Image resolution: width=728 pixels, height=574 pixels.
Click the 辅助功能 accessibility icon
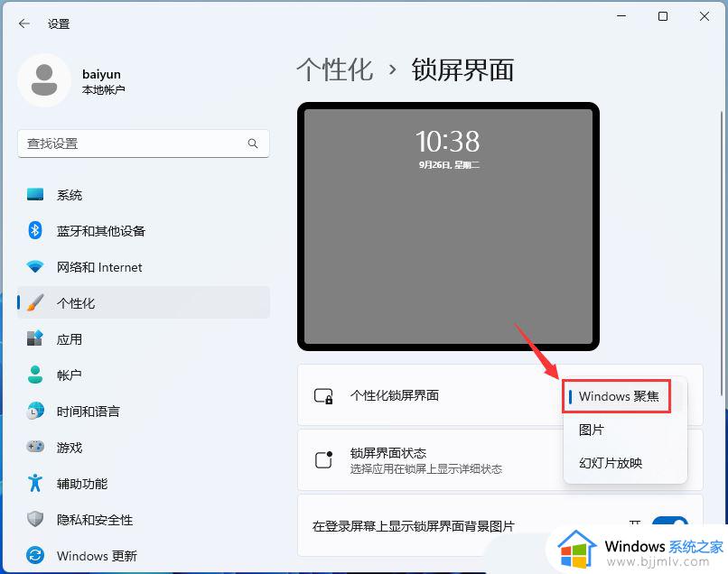click(x=35, y=483)
